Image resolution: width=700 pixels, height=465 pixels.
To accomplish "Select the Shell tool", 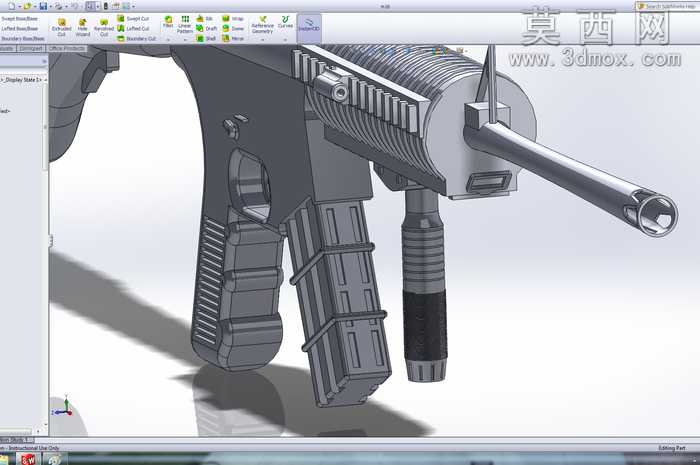I will 206,39.
